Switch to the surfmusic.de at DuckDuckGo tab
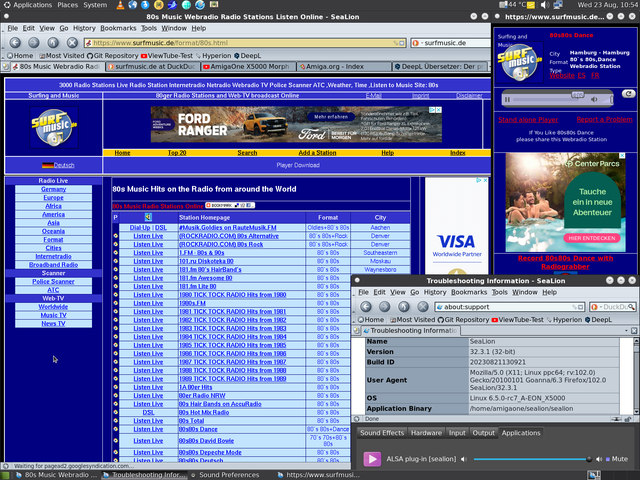Viewport: 640px width, 480px height. coord(152,67)
